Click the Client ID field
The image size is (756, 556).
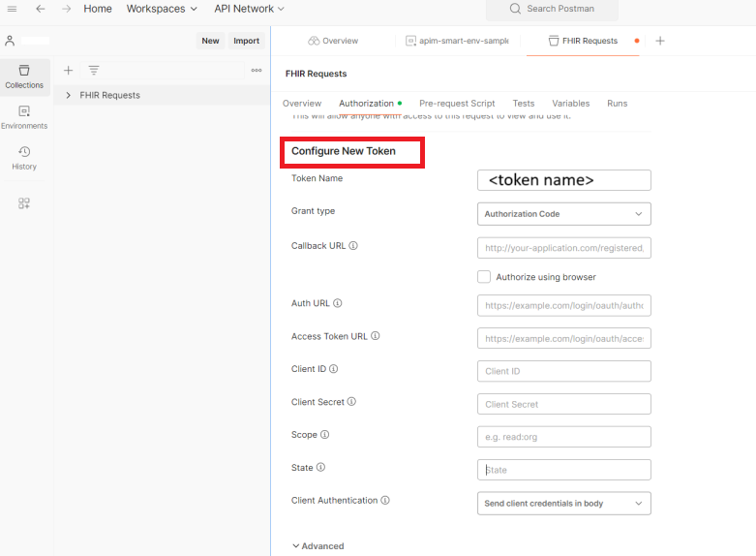(564, 371)
